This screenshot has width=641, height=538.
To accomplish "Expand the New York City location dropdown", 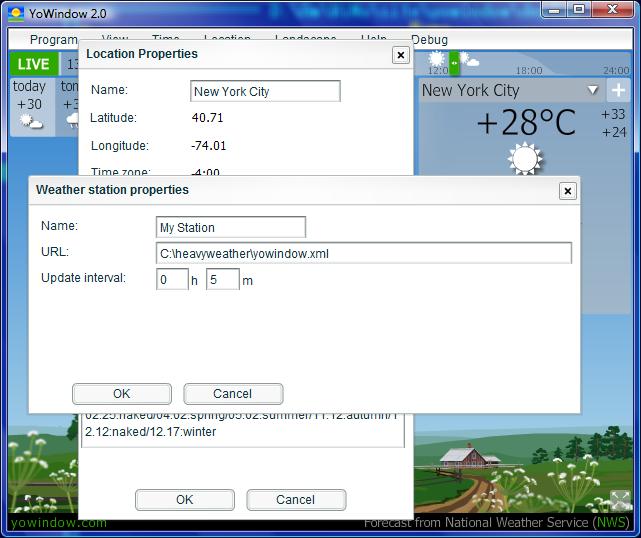I will coord(592,90).
